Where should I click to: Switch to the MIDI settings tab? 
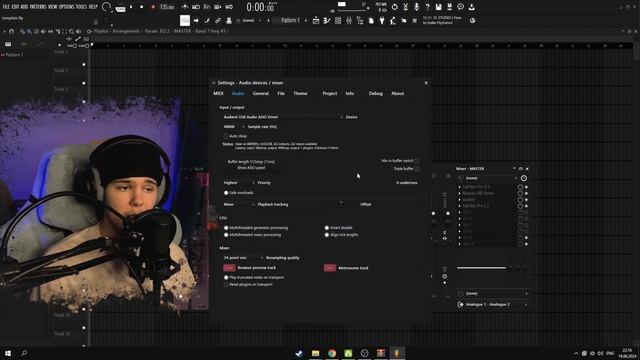pyautogui.click(x=218, y=93)
